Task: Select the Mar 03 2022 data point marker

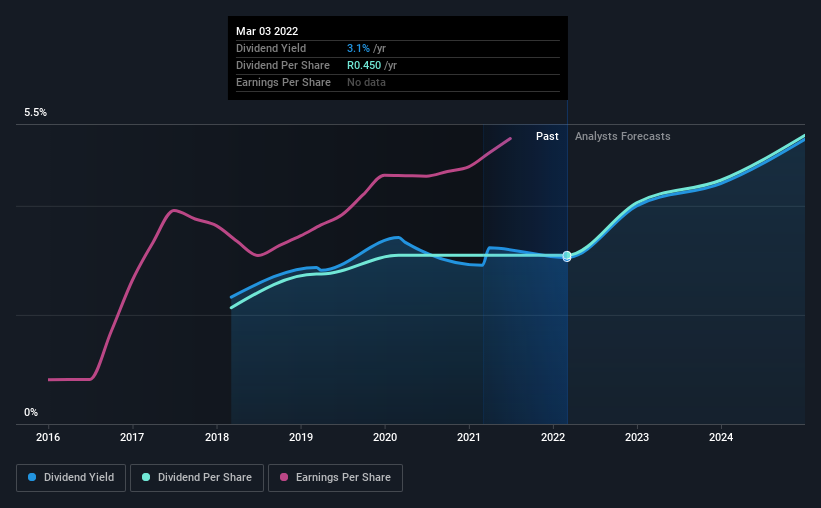Action: coord(567,256)
